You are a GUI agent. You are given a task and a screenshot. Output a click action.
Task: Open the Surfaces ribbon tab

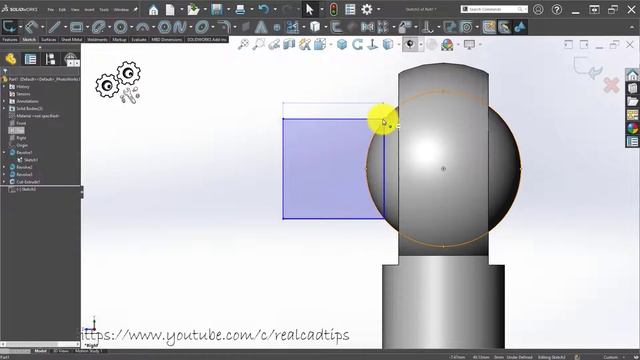click(49, 40)
